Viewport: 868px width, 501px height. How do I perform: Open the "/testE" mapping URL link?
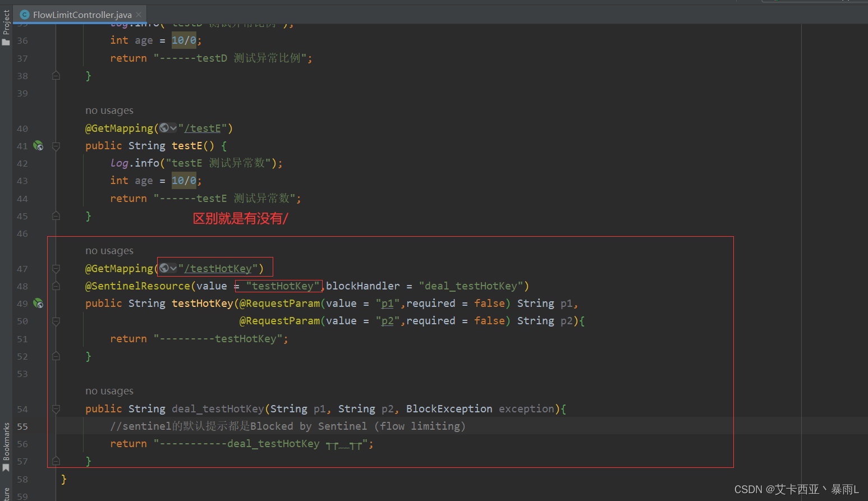(203, 128)
